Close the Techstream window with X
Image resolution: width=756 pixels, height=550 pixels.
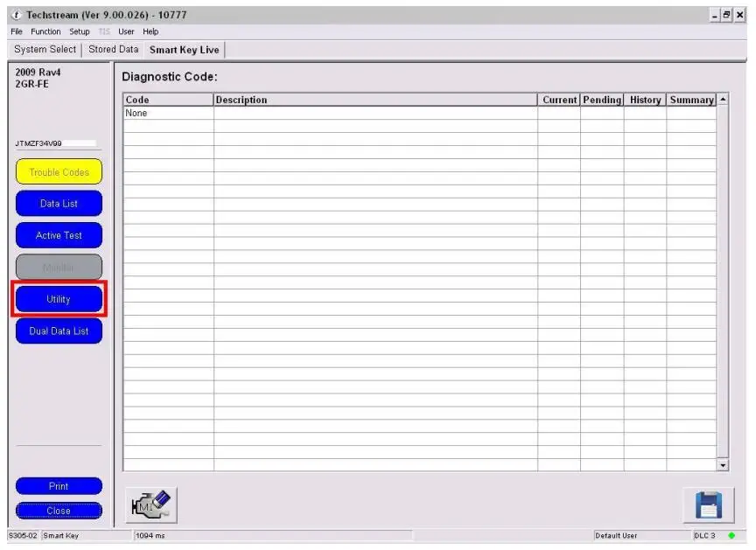tap(739, 15)
